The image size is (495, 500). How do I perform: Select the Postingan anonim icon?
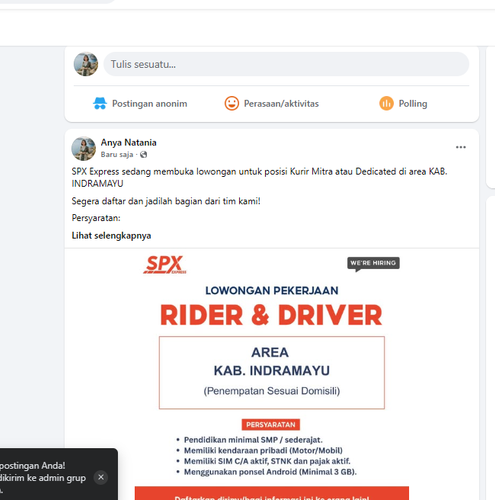[x=100, y=103]
